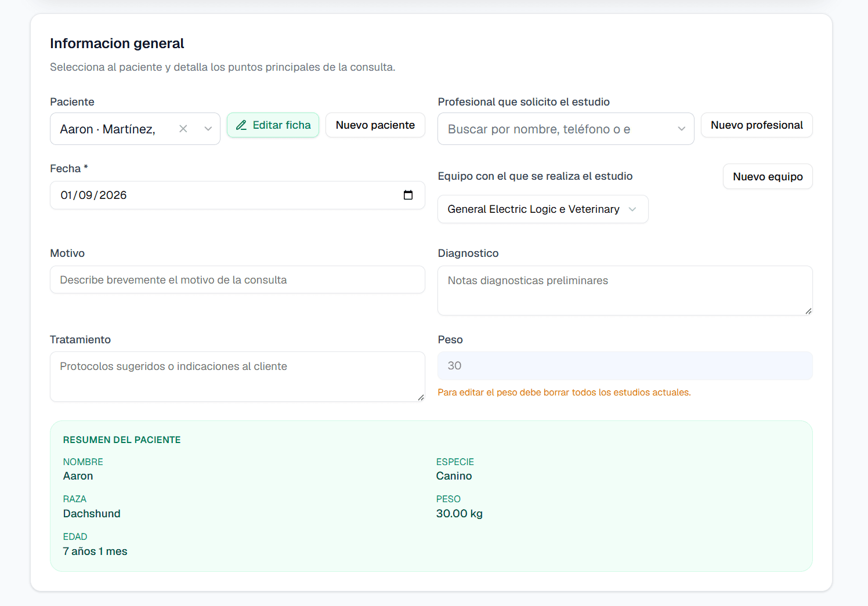Screen dimensions: 868x606
Task: Focus the Motivo input field
Action: point(237,280)
